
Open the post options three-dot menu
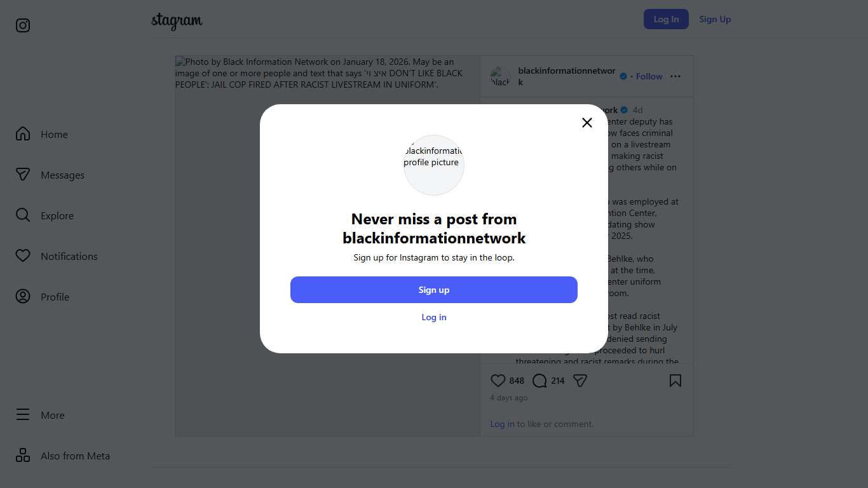(x=675, y=76)
